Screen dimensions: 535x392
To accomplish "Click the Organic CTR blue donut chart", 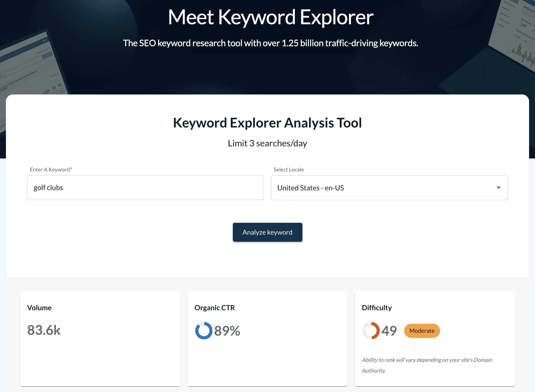I will pyautogui.click(x=204, y=331).
